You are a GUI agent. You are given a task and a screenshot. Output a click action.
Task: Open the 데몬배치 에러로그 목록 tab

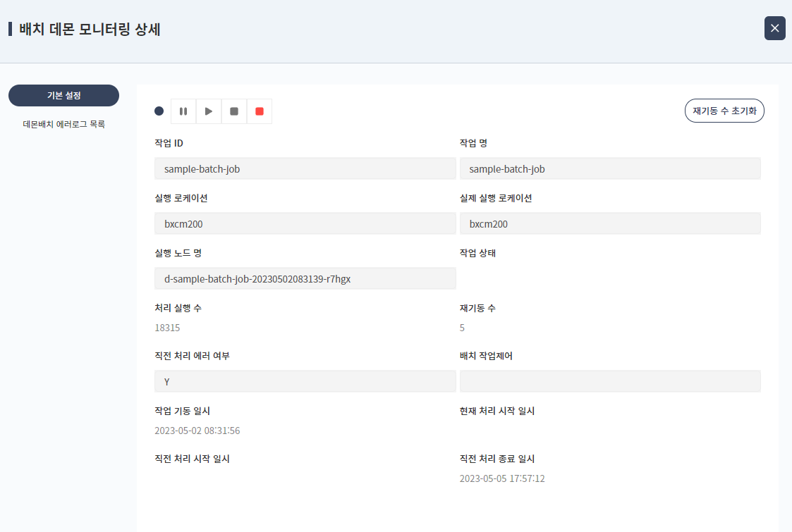63,125
